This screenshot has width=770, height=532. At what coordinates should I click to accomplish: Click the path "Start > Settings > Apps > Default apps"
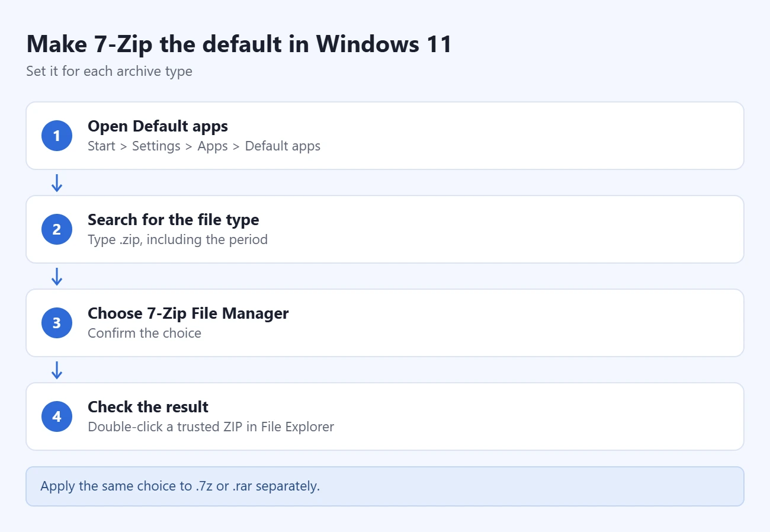point(204,146)
